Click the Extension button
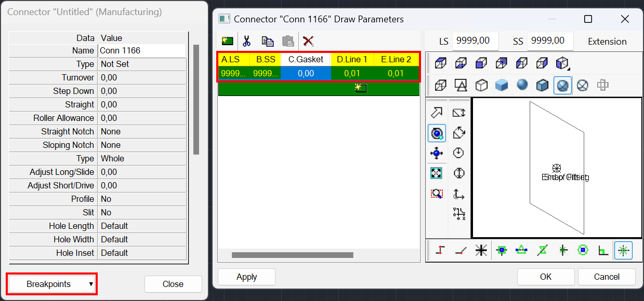The height and width of the screenshot is (301, 644). click(x=607, y=42)
